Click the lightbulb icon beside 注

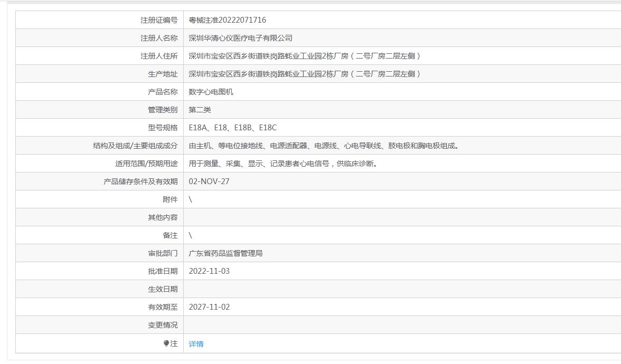166,343
